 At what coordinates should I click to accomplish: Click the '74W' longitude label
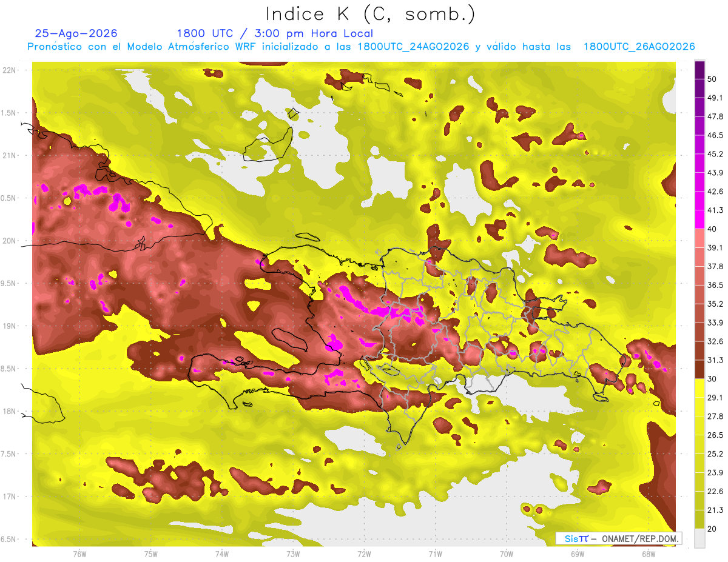tap(222, 554)
